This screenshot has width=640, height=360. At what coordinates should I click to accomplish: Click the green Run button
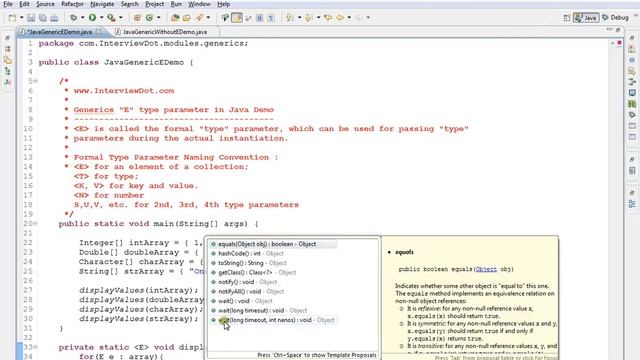[93, 18]
